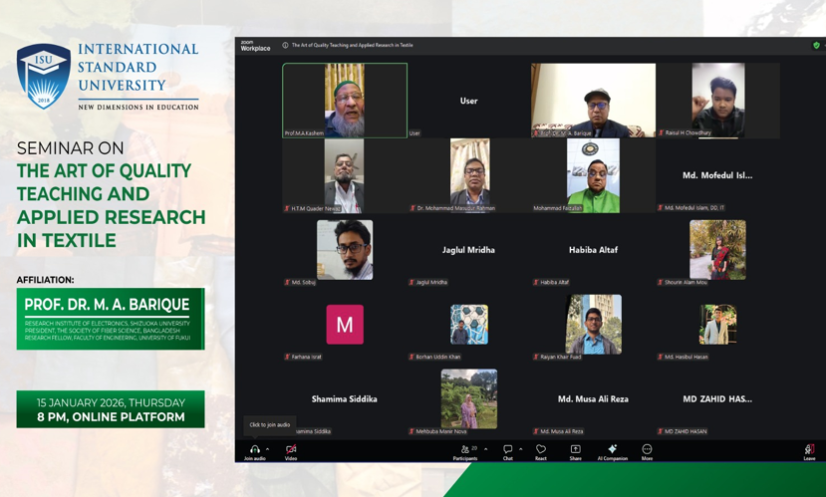826x497 pixels.
Task: Click the green encryption shield icon
Action: 816,45
